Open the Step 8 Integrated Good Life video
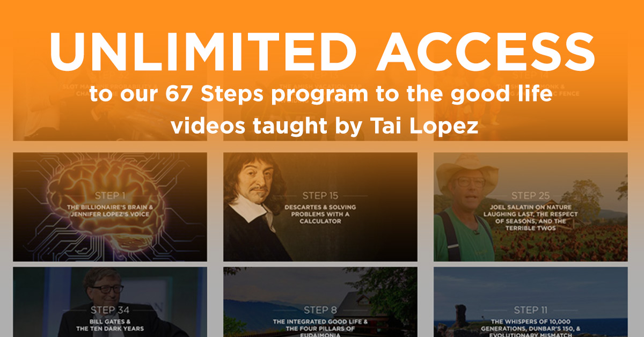This screenshot has width=644, height=337. tap(320, 302)
